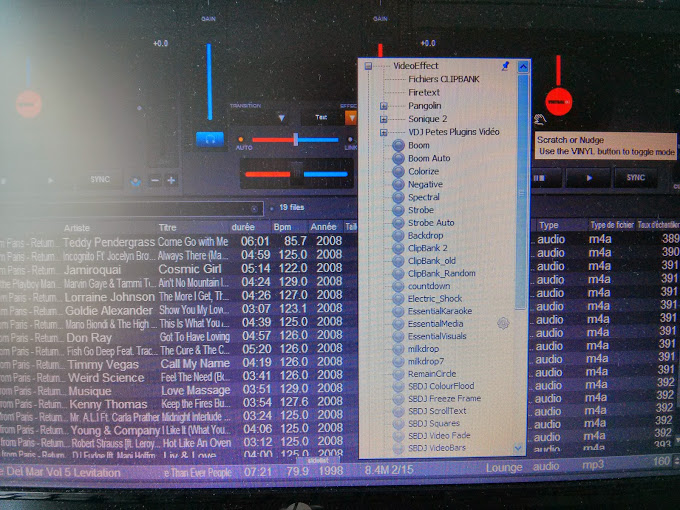Screen dimensions: 680x510
Task: Choose the Colorize effect in the list
Action: point(423,171)
